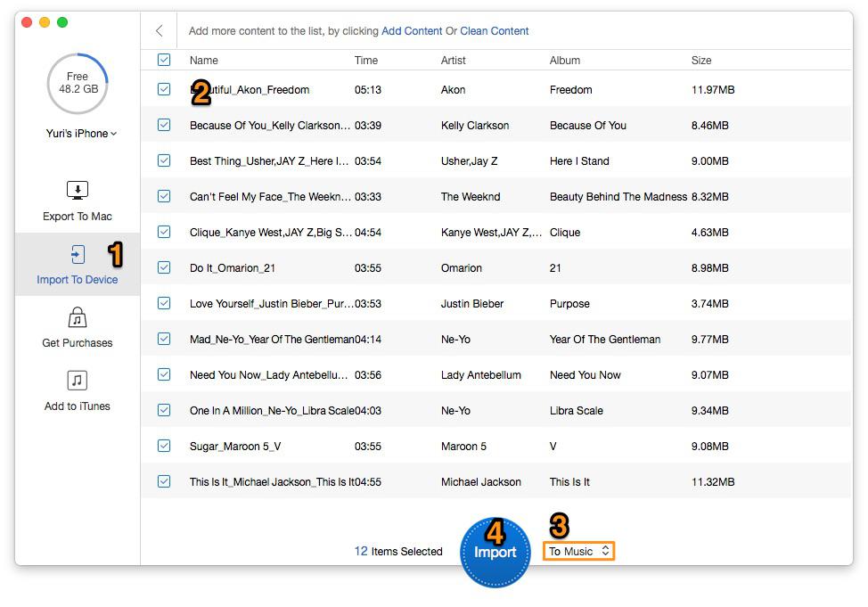Click size cell '11.97MB'
This screenshot has width=868, height=607.
click(713, 90)
